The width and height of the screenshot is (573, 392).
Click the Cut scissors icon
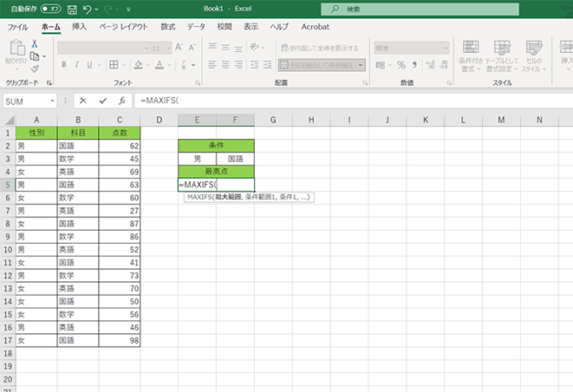[35, 43]
